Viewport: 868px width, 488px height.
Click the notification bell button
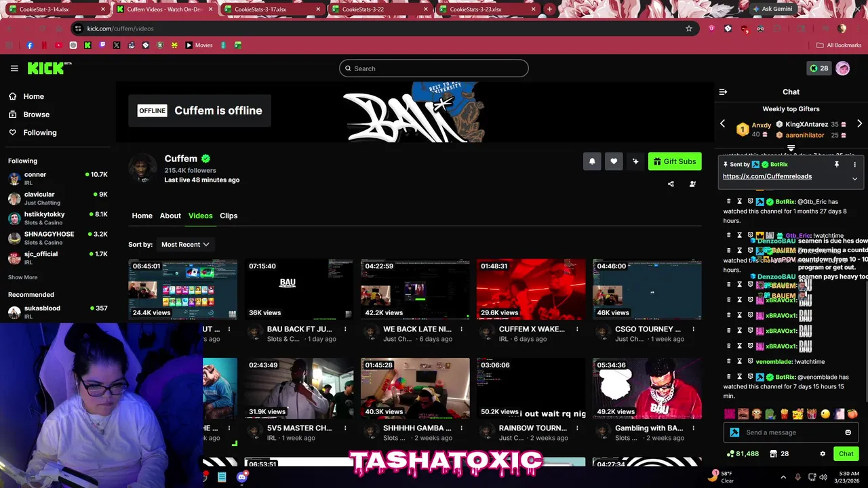coord(592,161)
